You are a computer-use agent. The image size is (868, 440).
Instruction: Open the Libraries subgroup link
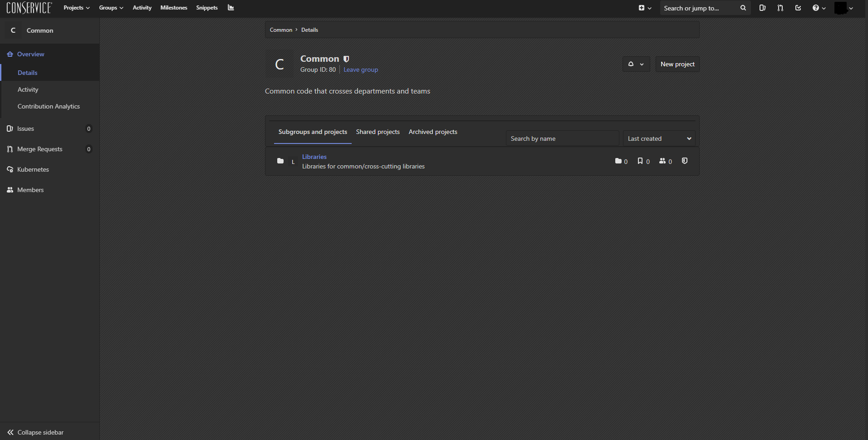(314, 157)
